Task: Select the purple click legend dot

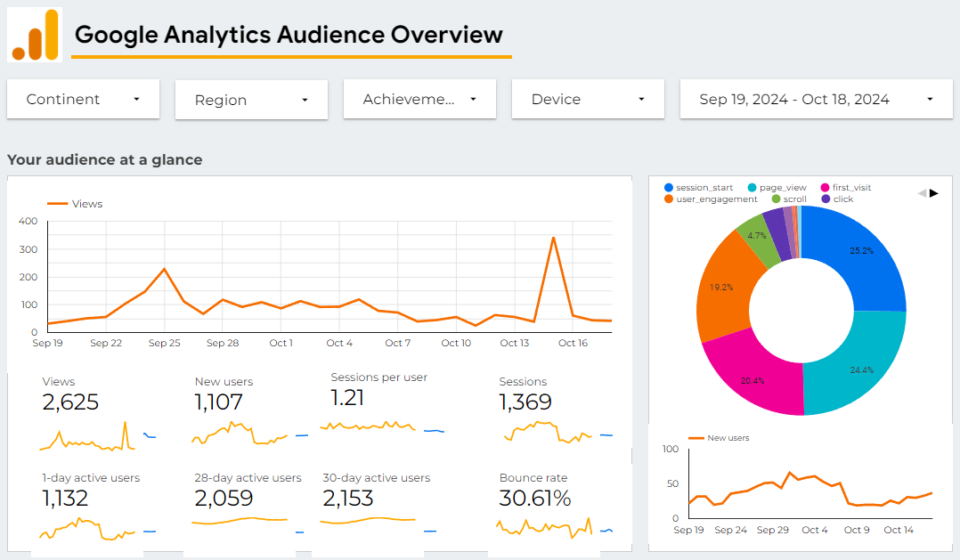Action: tap(826, 199)
